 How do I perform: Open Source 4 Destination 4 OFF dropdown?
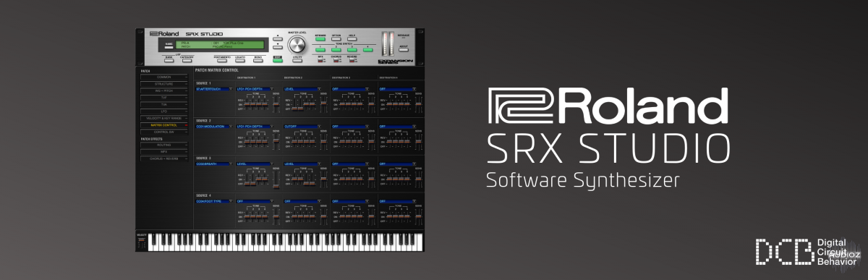click(x=398, y=202)
